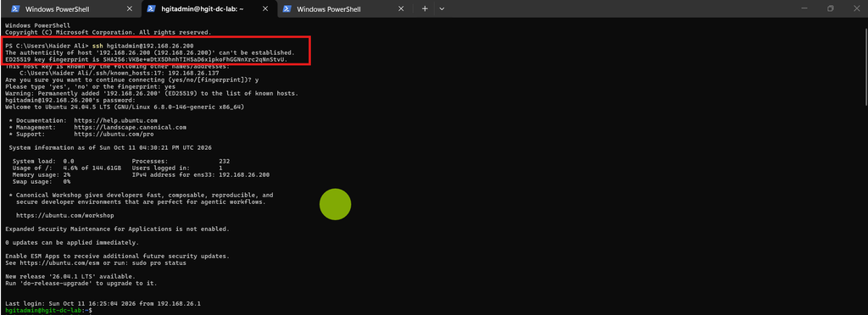Screen dimensions: 868x315
Task: Click "IPv4 address for ens33" entry
Action: coord(201,174)
